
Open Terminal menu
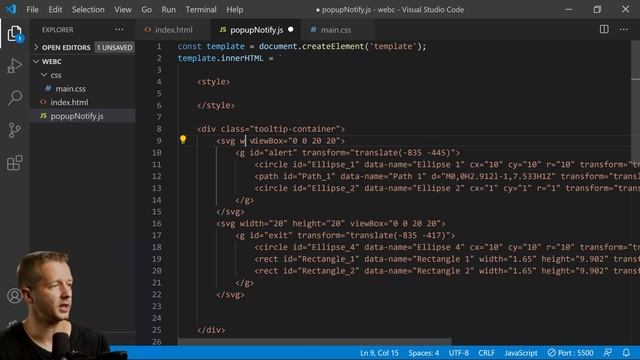201,9
